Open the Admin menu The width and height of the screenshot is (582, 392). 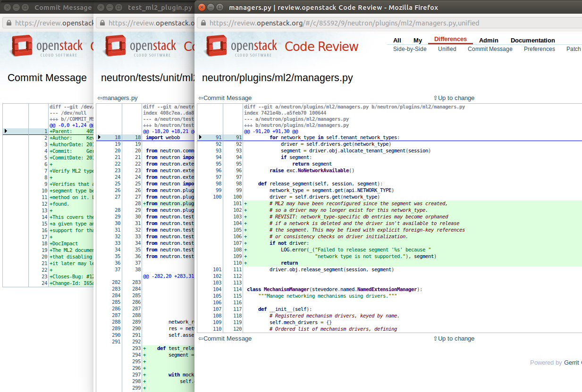coord(489,40)
